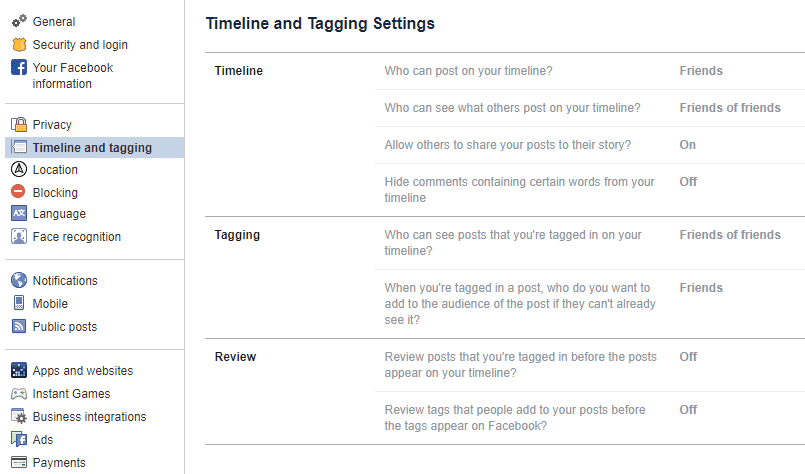
Task: Click the red Blocking icon
Action: (x=18, y=192)
